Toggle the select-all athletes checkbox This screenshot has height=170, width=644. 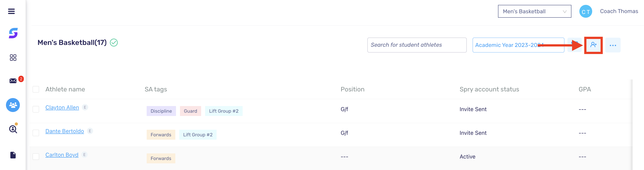[x=36, y=89]
